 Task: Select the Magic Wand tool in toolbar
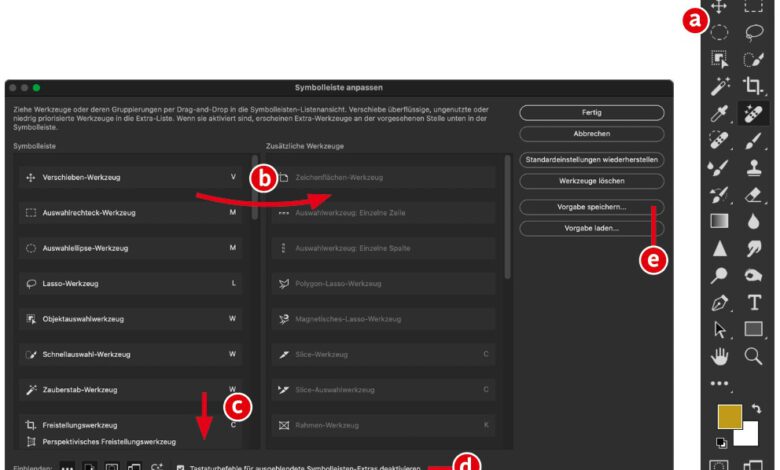(720, 87)
